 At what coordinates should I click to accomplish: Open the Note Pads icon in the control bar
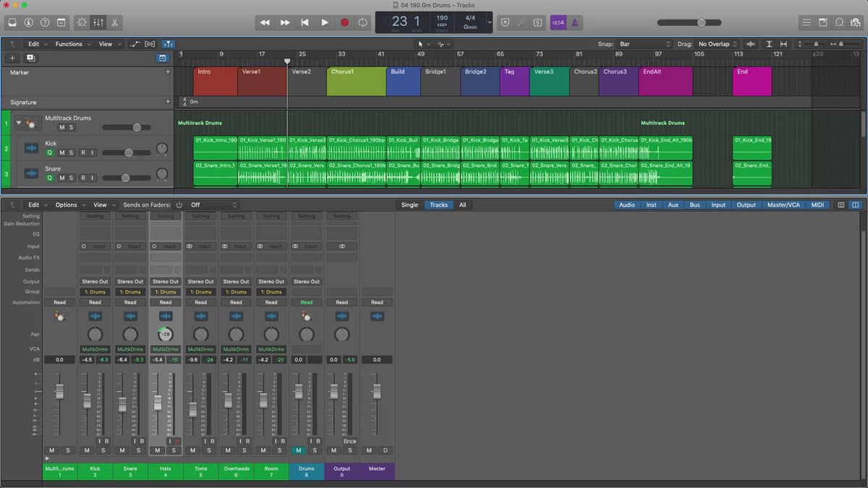pyautogui.click(x=823, y=22)
